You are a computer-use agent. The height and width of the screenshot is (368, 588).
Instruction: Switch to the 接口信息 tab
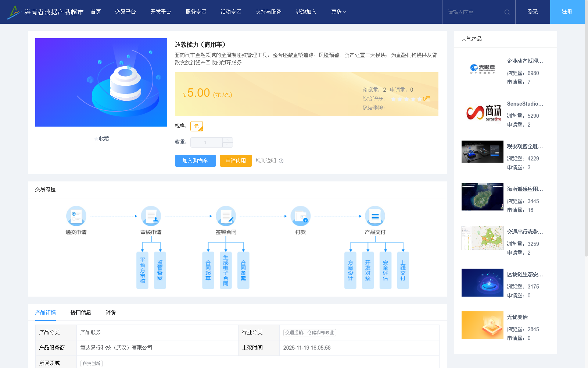[82, 312]
